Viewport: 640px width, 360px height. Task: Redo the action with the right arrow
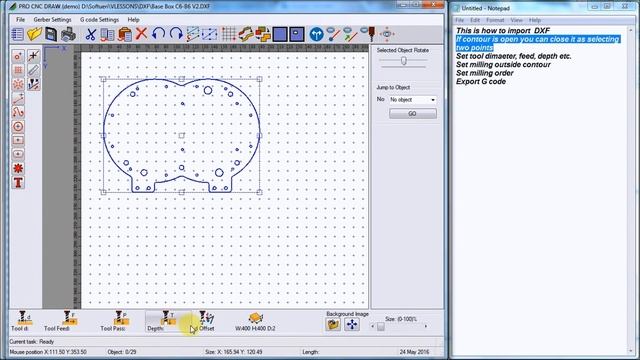(x=176, y=34)
